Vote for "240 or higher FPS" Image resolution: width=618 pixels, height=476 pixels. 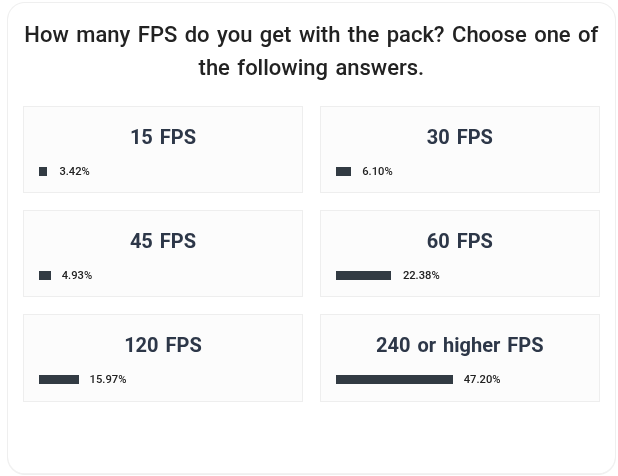(x=459, y=345)
